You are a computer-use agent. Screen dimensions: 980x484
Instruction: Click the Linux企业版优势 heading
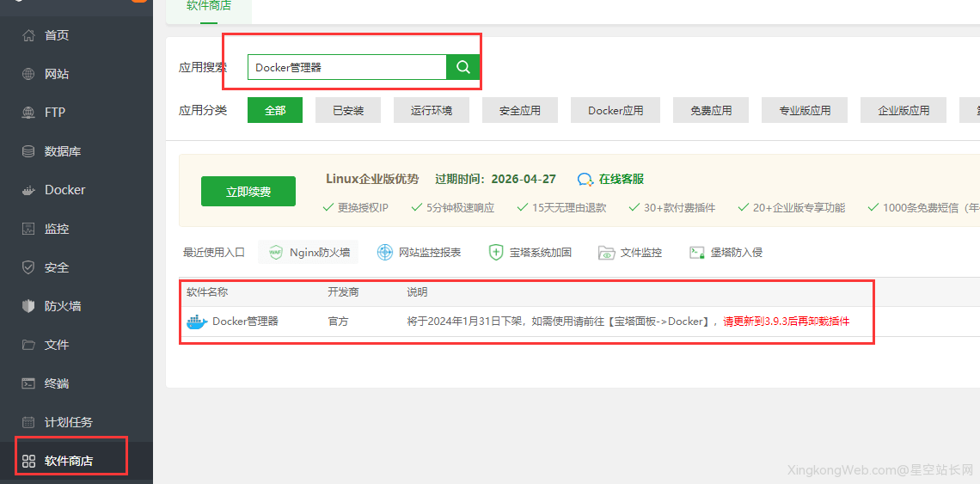click(x=372, y=179)
